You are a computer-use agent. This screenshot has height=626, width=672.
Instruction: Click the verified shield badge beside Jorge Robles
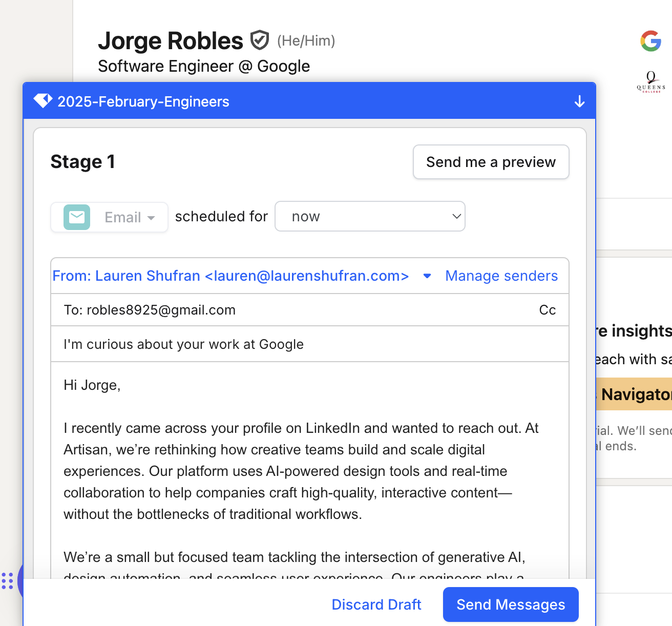pos(260,40)
